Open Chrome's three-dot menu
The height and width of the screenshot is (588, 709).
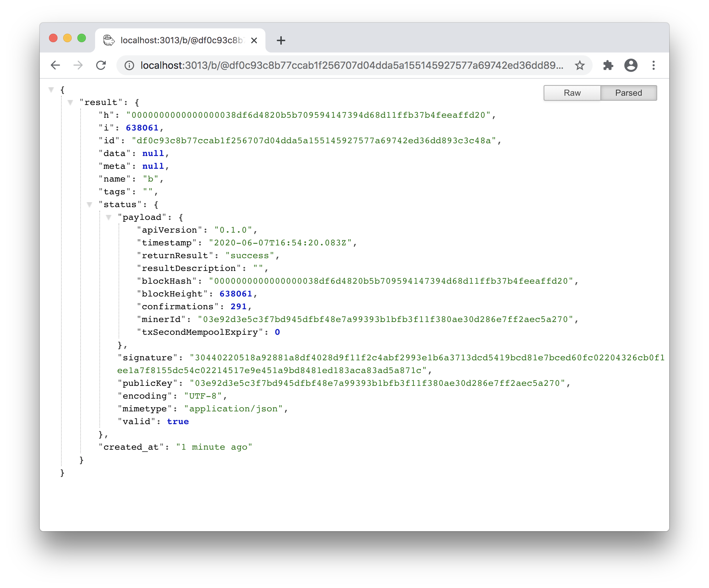(653, 65)
